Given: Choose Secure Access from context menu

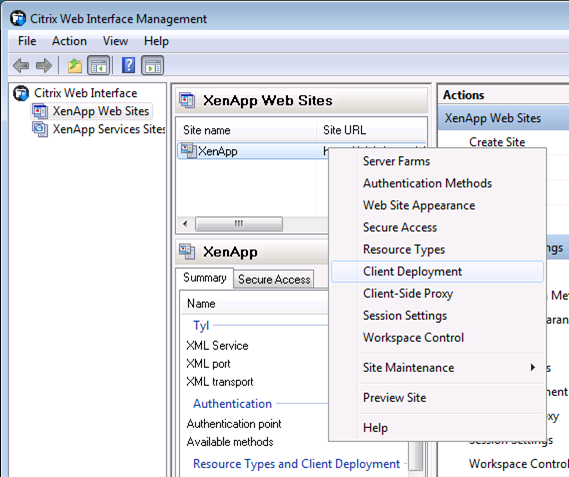Looking at the screenshot, I should click(437, 228).
